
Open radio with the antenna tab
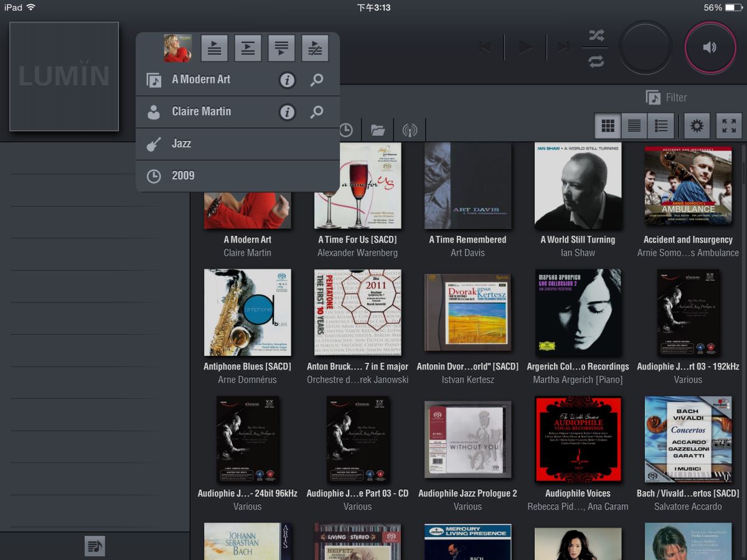[410, 130]
